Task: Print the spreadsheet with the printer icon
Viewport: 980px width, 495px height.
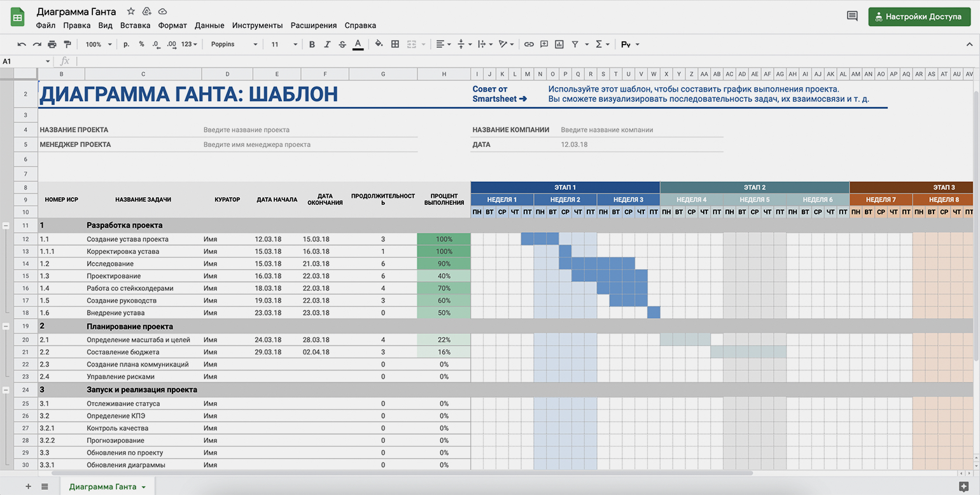Action: (52, 45)
